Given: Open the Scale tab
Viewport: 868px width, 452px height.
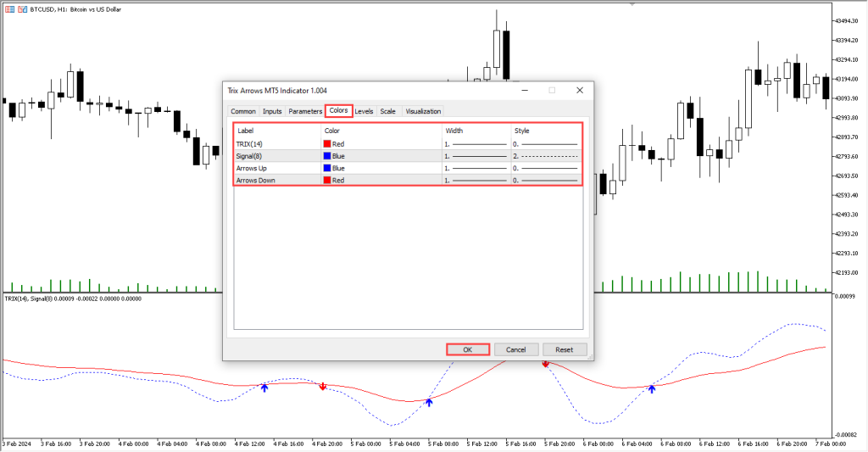Looking at the screenshot, I should (x=388, y=111).
